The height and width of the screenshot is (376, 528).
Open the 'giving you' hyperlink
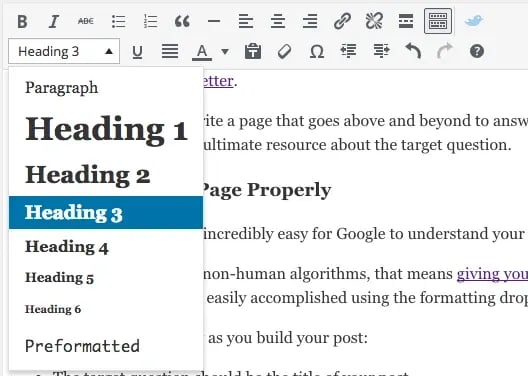(x=492, y=274)
